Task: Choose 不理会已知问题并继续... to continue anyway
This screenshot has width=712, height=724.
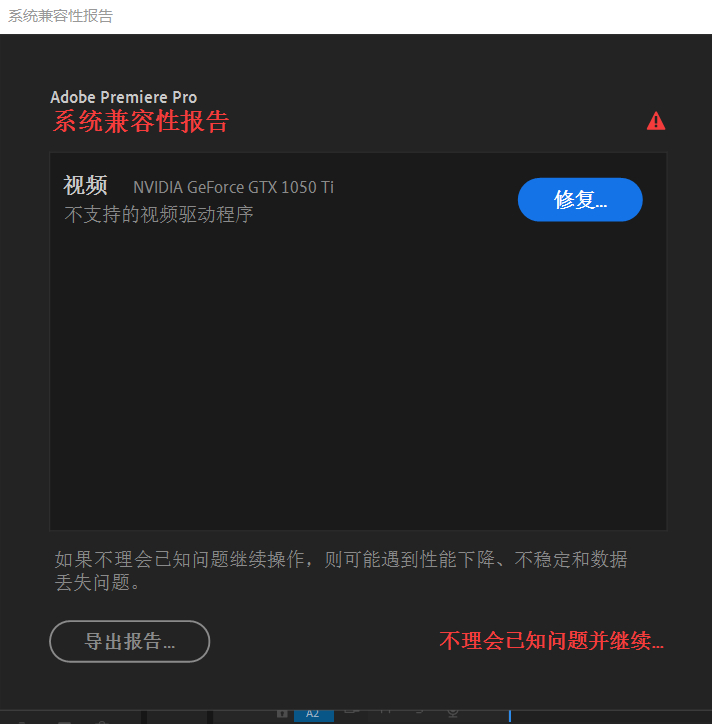Action: click(x=551, y=641)
